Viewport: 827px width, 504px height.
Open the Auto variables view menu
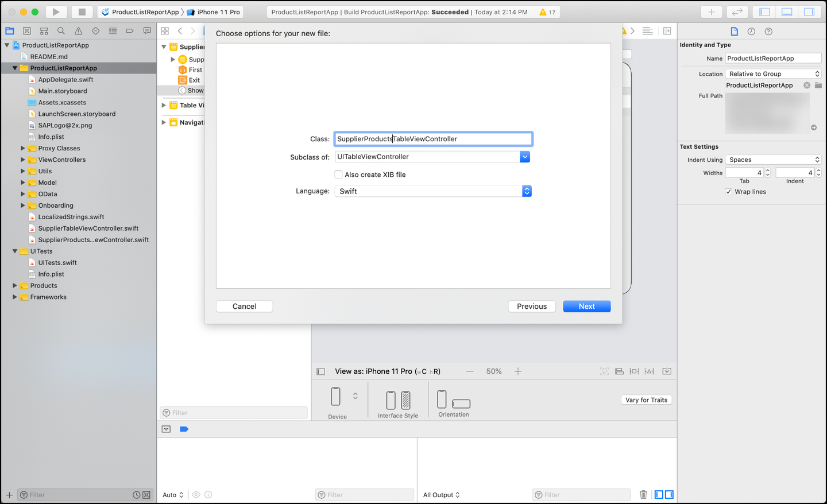[x=173, y=495]
